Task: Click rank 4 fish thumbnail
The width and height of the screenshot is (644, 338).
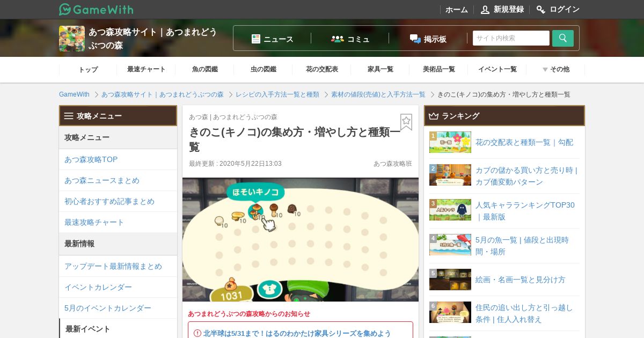Action: coord(450,245)
